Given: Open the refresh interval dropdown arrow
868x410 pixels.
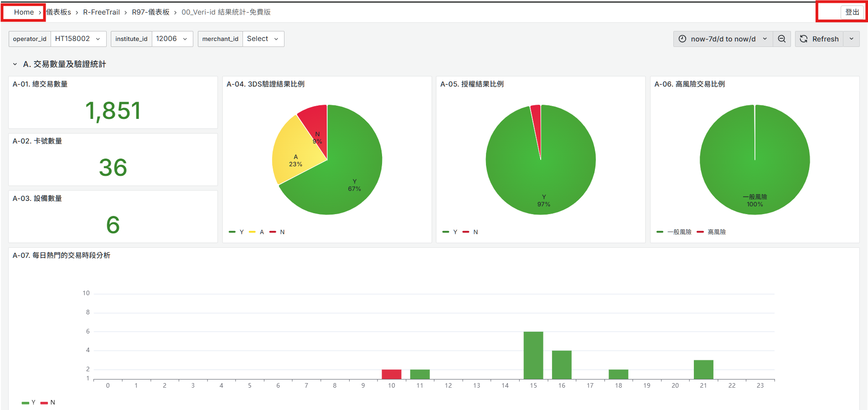Looking at the screenshot, I should pos(851,39).
